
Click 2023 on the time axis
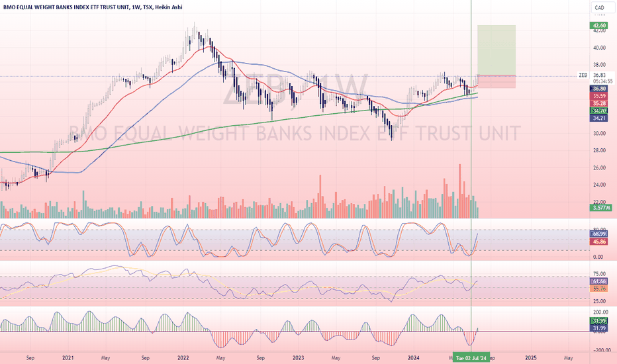click(x=299, y=358)
